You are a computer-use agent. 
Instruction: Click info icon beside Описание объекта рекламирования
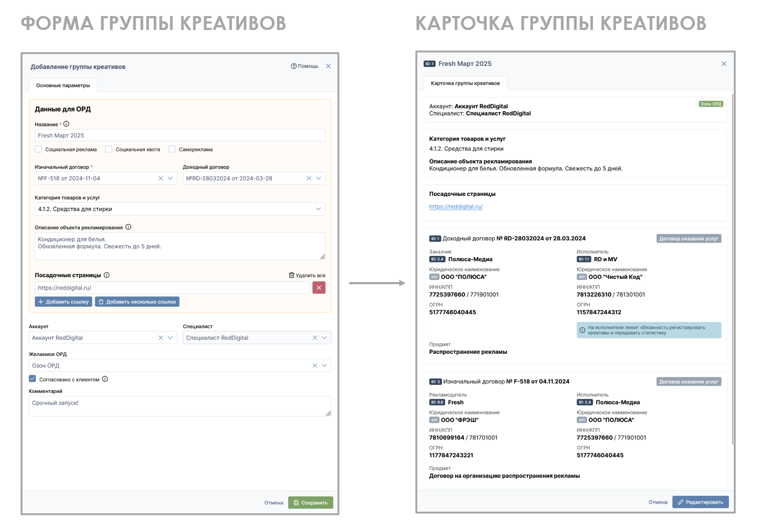click(128, 227)
